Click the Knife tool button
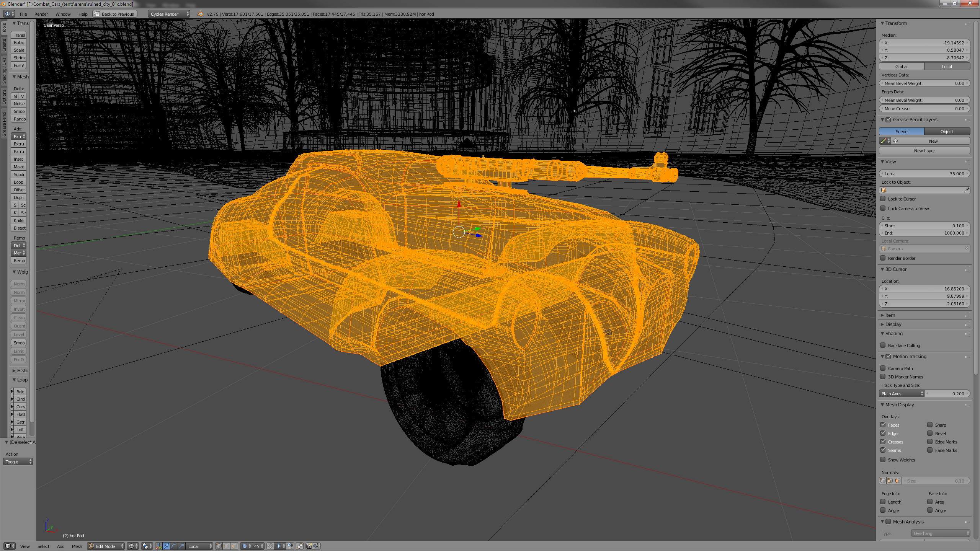Viewport: 980px width, 551px height. point(19,220)
